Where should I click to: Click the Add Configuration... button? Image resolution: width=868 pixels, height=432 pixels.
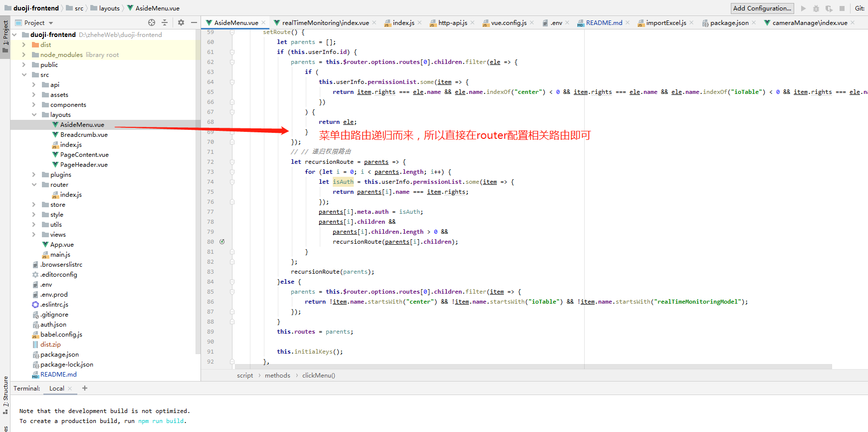click(762, 8)
